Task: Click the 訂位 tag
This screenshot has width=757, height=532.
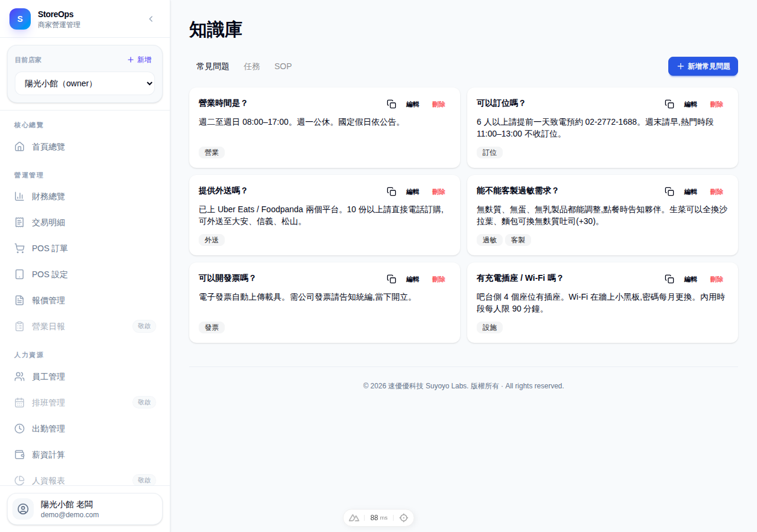Action: [x=490, y=153]
